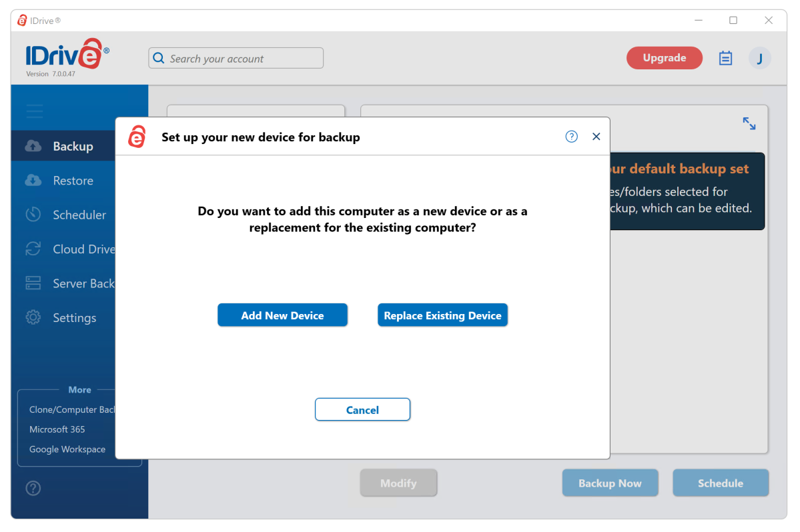Click the Cloud Drive sync icon
This screenshot has height=532, width=800.
tap(33, 249)
